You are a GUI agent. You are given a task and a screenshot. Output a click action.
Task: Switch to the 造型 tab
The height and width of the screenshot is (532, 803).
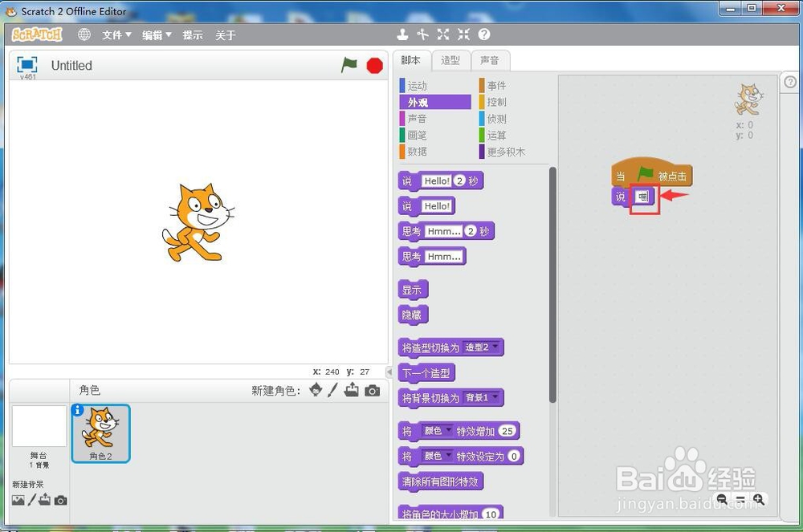click(450, 60)
